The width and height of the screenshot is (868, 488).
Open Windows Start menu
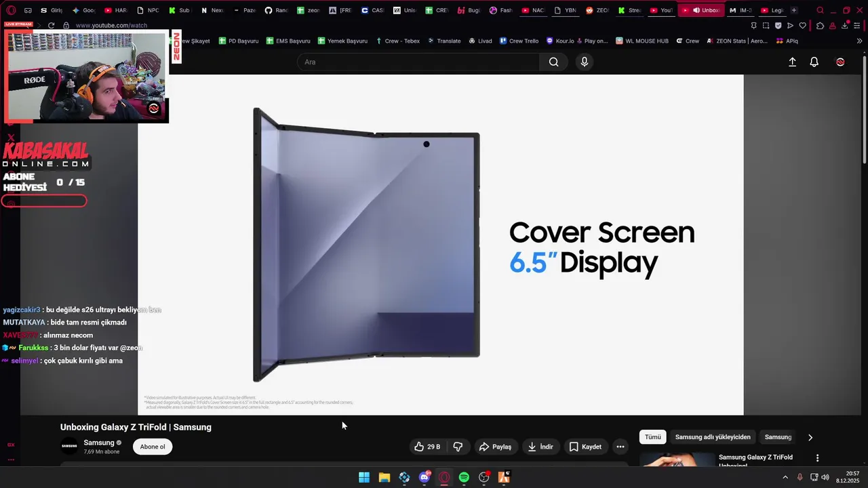(x=364, y=477)
